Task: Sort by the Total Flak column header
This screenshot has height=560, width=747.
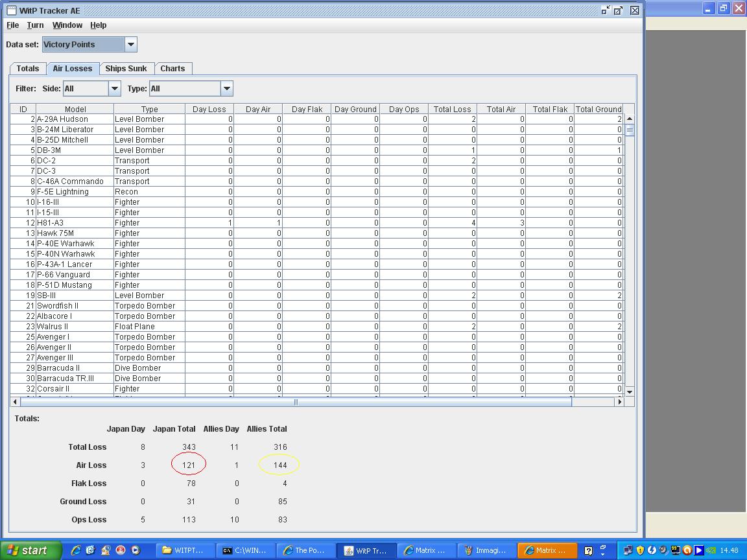Action: pos(550,109)
